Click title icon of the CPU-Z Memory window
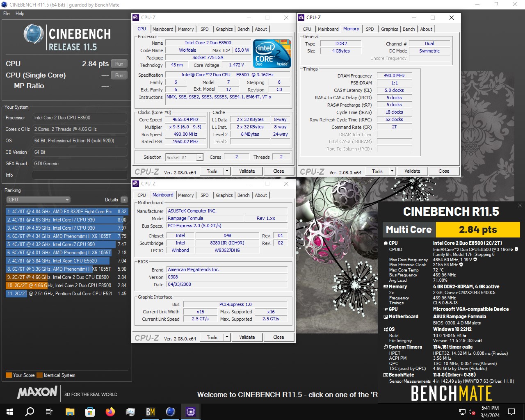525x420 pixels. [301, 18]
